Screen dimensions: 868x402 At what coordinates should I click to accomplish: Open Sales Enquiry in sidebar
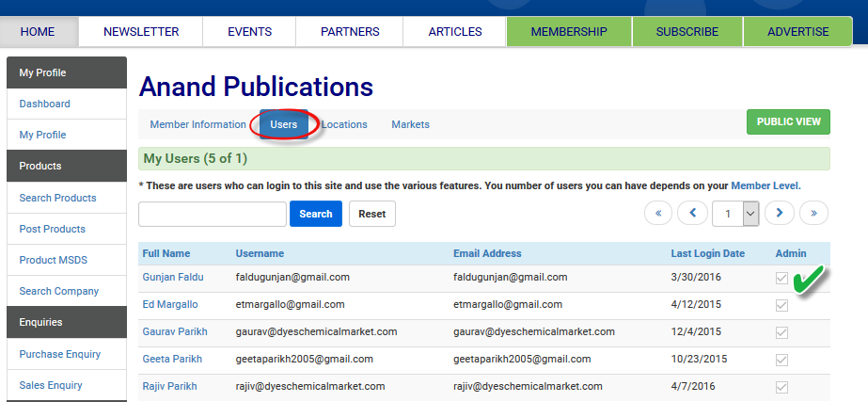pos(51,385)
